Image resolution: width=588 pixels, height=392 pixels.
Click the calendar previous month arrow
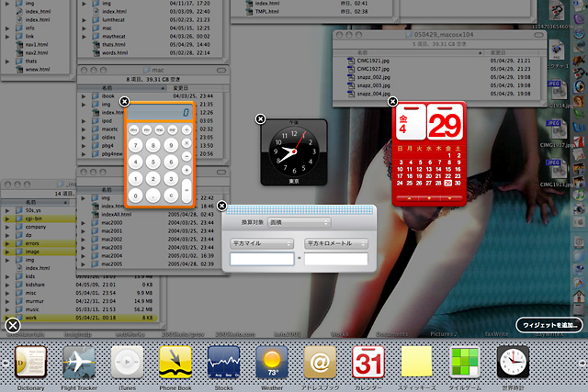(409, 198)
